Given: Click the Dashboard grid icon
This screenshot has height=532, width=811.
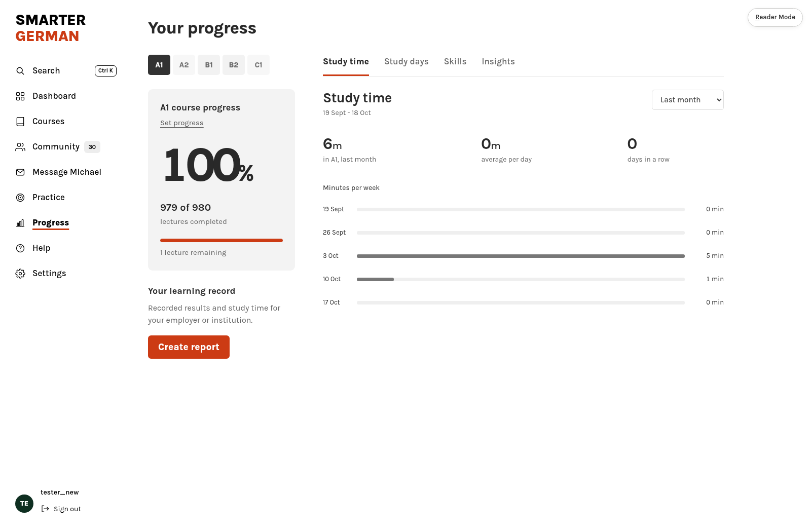Looking at the screenshot, I should click(x=20, y=96).
